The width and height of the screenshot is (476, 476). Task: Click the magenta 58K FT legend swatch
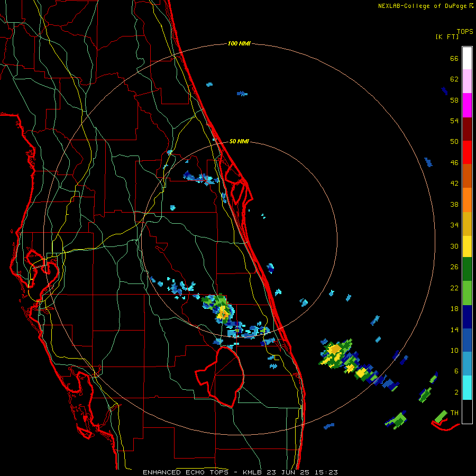coord(467,105)
